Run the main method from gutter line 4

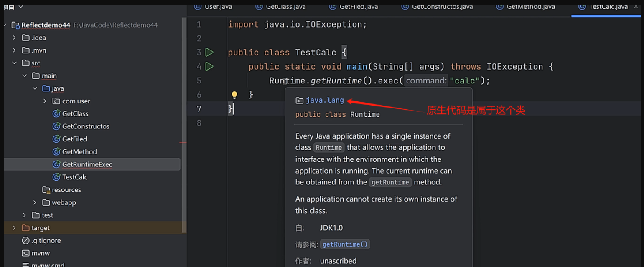209,66
